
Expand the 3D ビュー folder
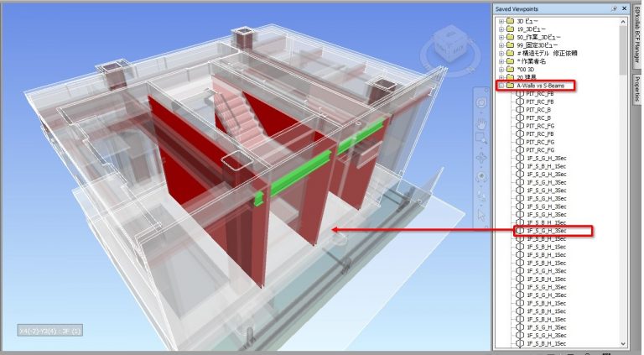pyautogui.click(x=501, y=20)
